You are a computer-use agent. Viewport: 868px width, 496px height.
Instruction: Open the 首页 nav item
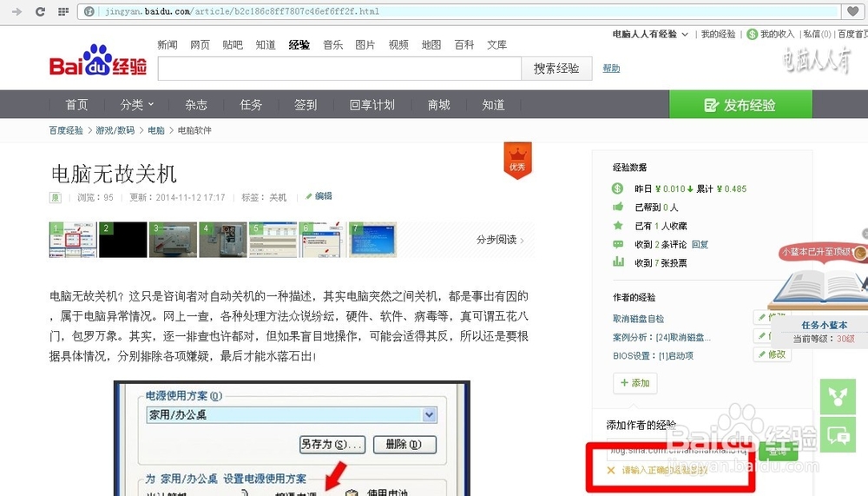coord(76,105)
